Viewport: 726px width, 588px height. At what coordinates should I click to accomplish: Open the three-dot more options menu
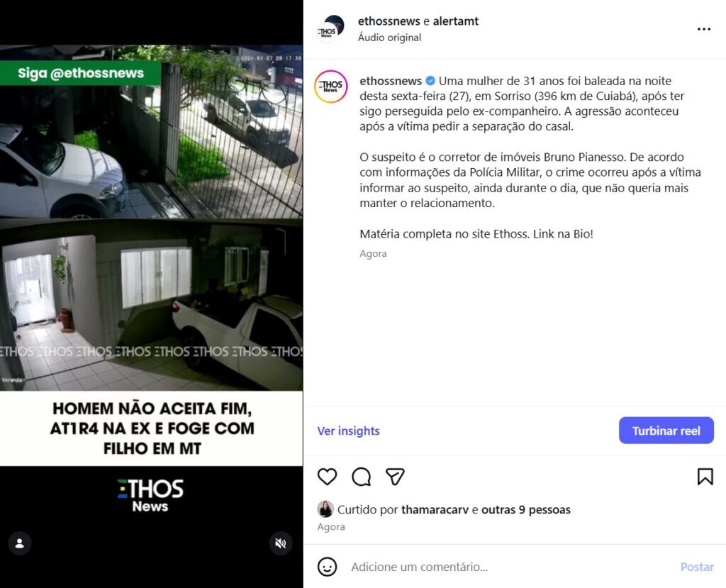point(704,29)
